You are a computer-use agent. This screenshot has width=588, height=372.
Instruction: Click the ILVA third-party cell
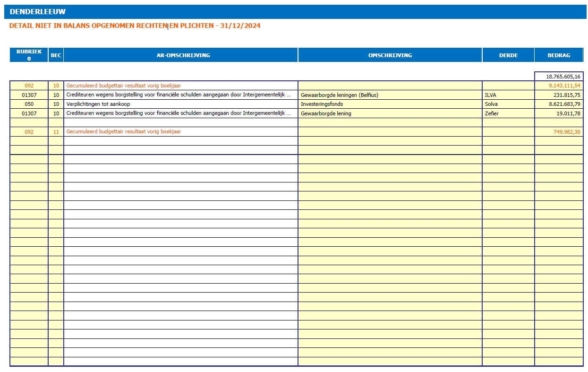pyautogui.click(x=508, y=95)
